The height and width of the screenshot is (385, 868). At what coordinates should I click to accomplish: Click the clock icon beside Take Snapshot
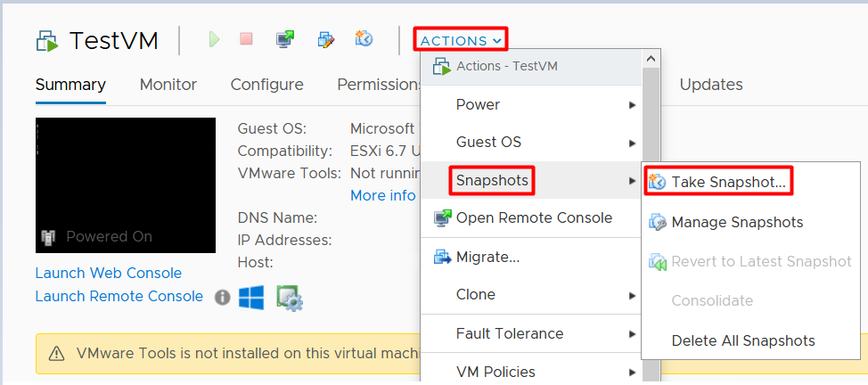tap(657, 182)
